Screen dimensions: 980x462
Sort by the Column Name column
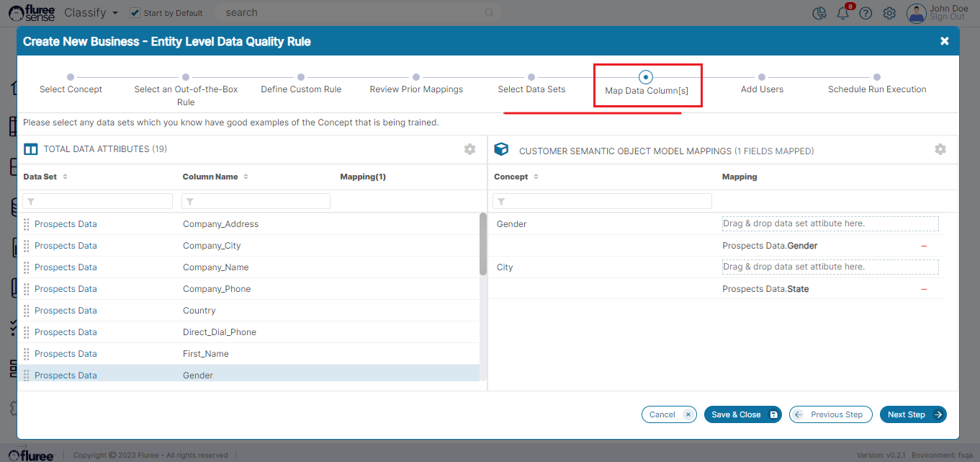[x=246, y=177]
